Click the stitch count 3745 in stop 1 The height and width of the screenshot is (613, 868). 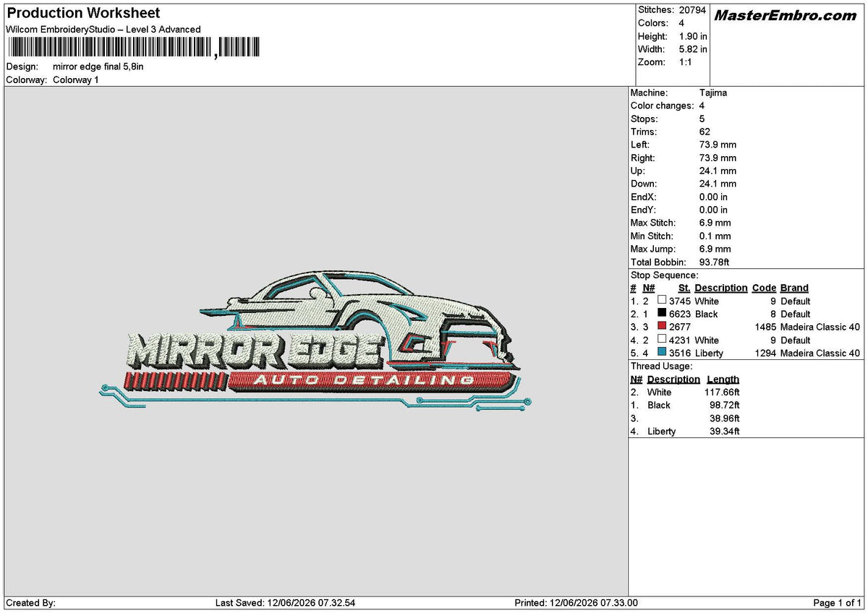click(x=680, y=301)
